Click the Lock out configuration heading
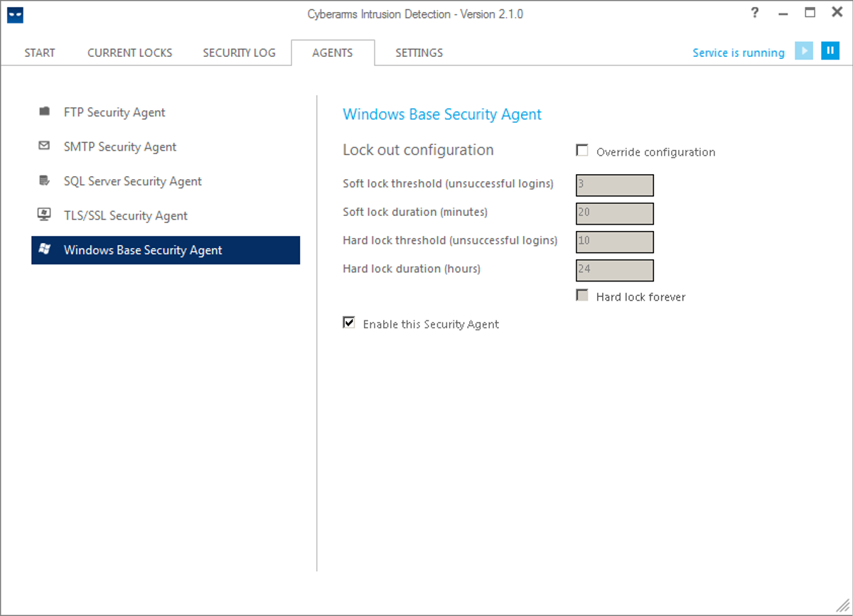Image resolution: width=853 pixels, height=616 pixels. [x=418, y=150]
